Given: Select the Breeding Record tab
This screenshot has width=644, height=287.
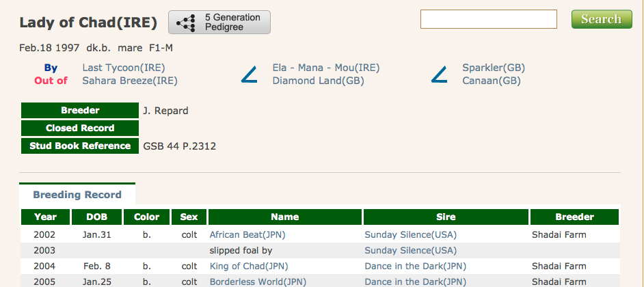Looking at the screenshot, I should tap(77, 195).
